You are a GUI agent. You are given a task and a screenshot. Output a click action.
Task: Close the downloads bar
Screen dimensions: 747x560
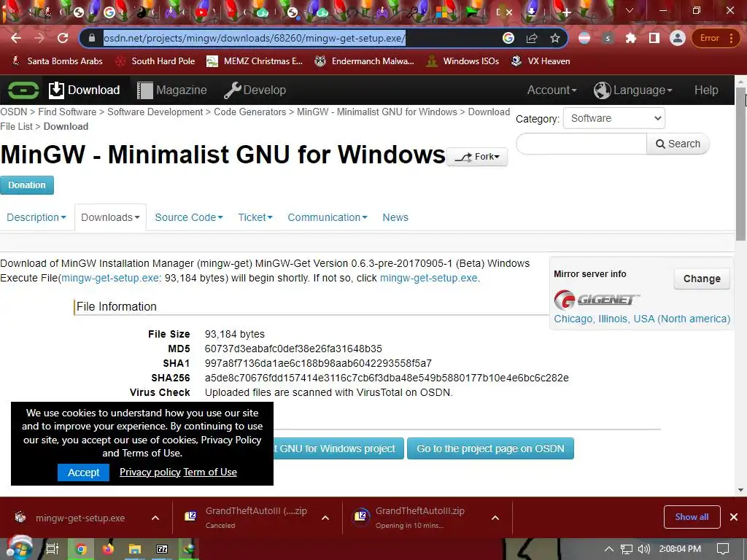pyautogui.click(x=734, y=517)
